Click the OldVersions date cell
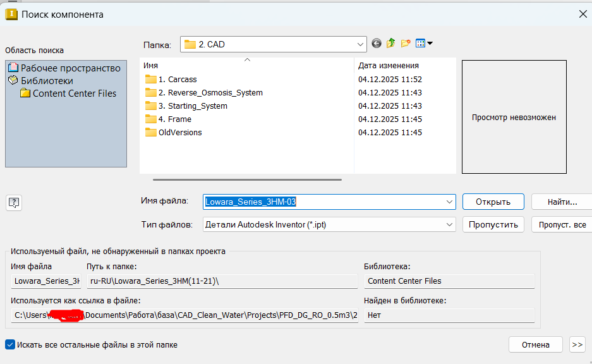 pyautogui.click(x=390, y=132)
